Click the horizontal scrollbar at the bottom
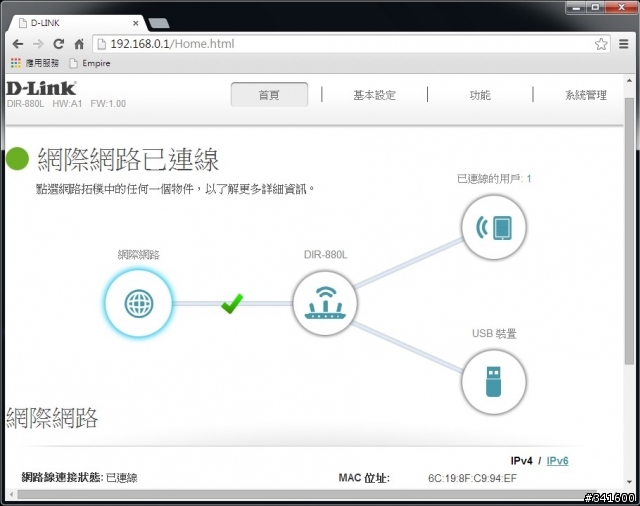This screenshot has width=640, height=506. click(x=306, y=495)
